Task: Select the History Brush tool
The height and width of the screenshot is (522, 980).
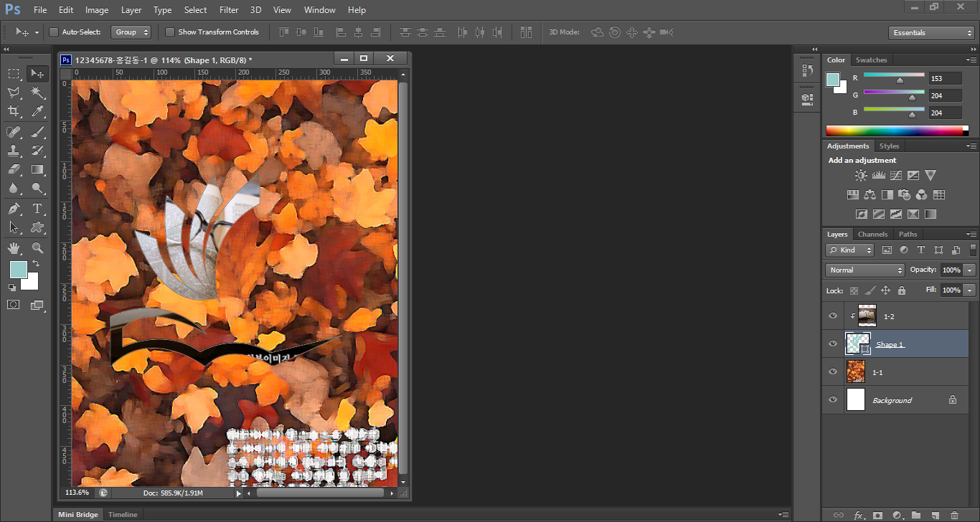Action: pos(37,151)
